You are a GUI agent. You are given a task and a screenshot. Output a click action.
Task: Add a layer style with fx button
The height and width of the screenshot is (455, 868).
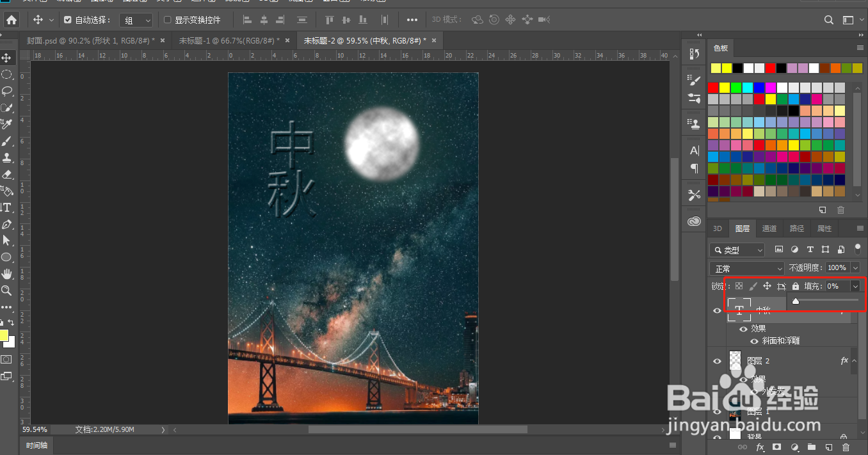point(760,447)
